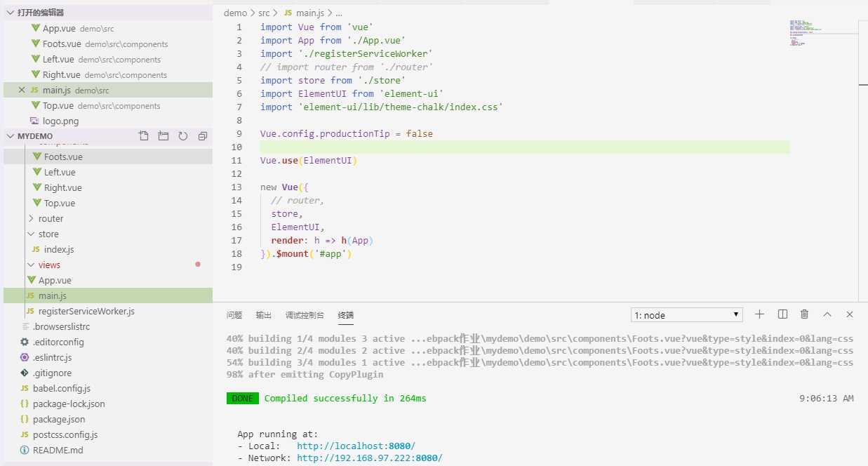This screenshot has width=868, height=466.
Task: Collapse the MYDEMO explorer section
Action: click(10, 136)
